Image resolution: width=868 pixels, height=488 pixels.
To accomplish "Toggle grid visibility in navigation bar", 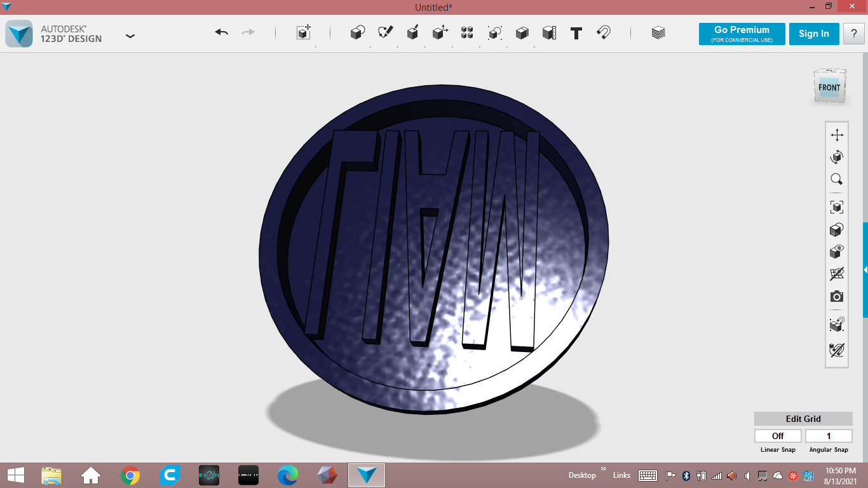I will pos(837,274).
